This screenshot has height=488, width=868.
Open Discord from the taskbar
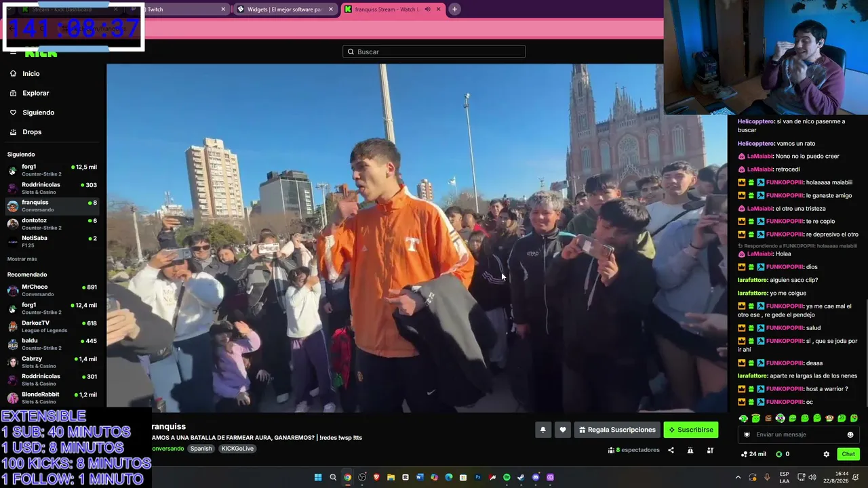click(x=536, y=477)
